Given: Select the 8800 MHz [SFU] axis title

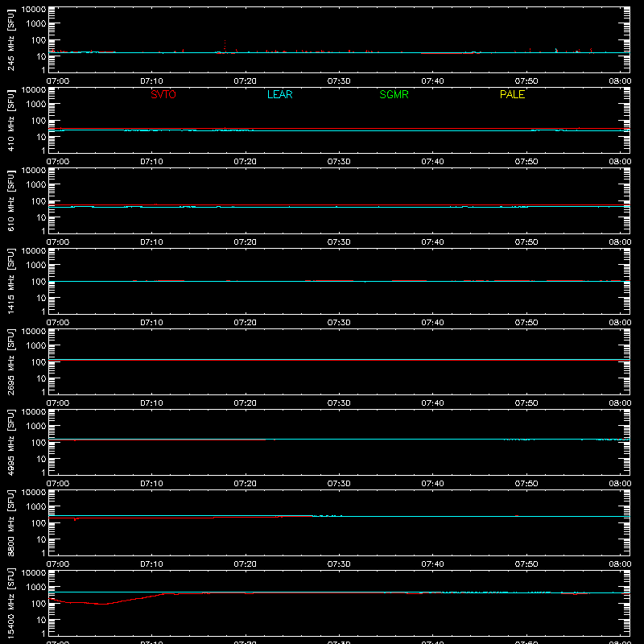Looking at the screenshot, I should point(10,522).
